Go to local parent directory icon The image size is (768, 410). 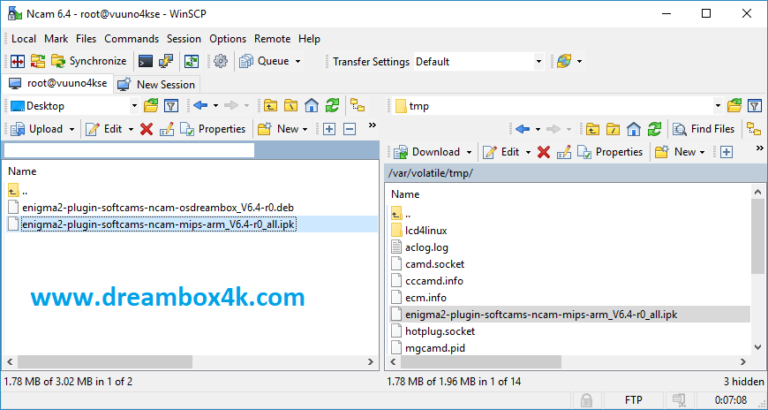(270, 105)
